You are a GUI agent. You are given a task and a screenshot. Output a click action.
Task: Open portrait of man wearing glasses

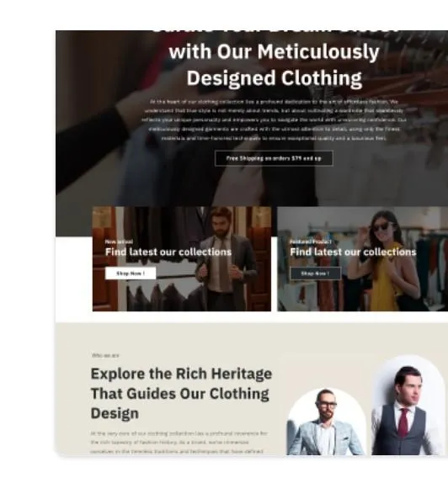(x=327, y=422)
